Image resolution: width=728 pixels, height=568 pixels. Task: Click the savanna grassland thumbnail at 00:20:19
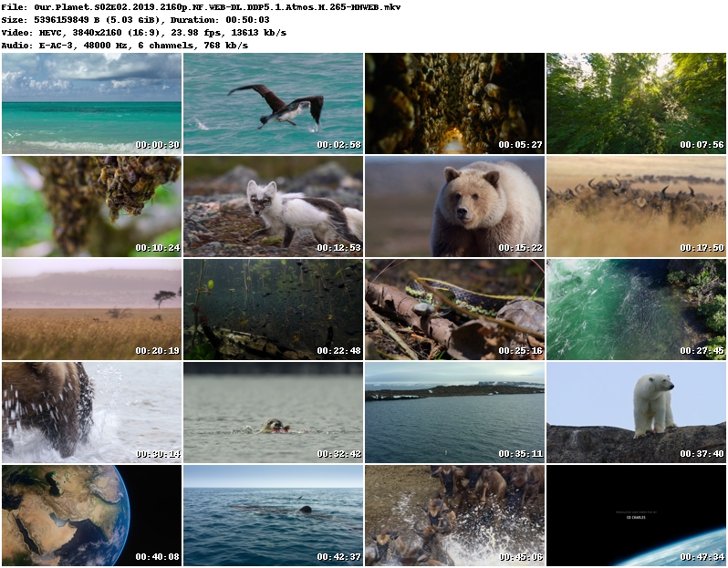coord(91,309)
